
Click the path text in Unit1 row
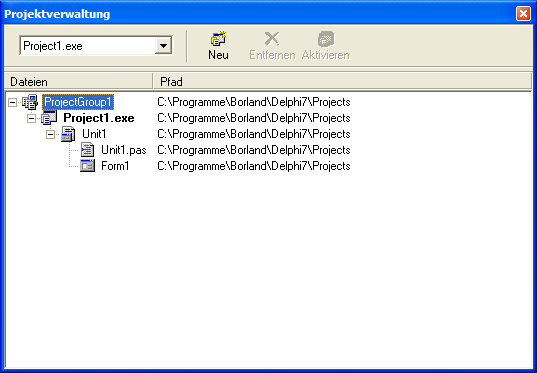[x=254, y=134]
